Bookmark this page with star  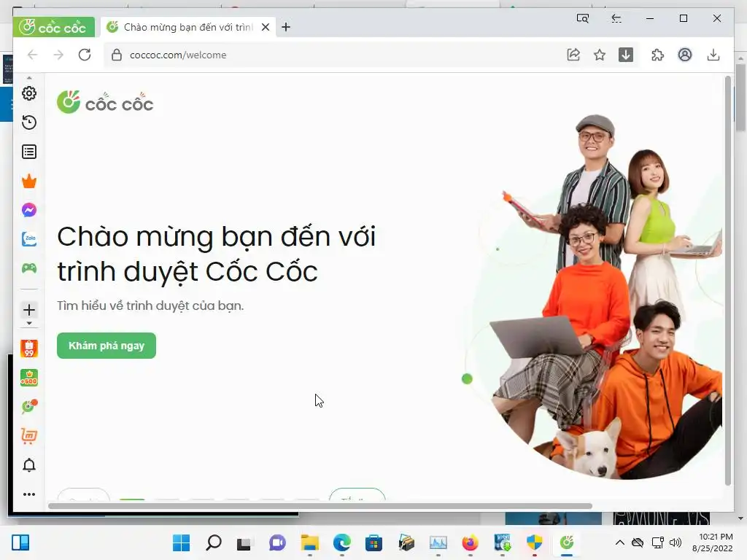click(x=600, y=55)
